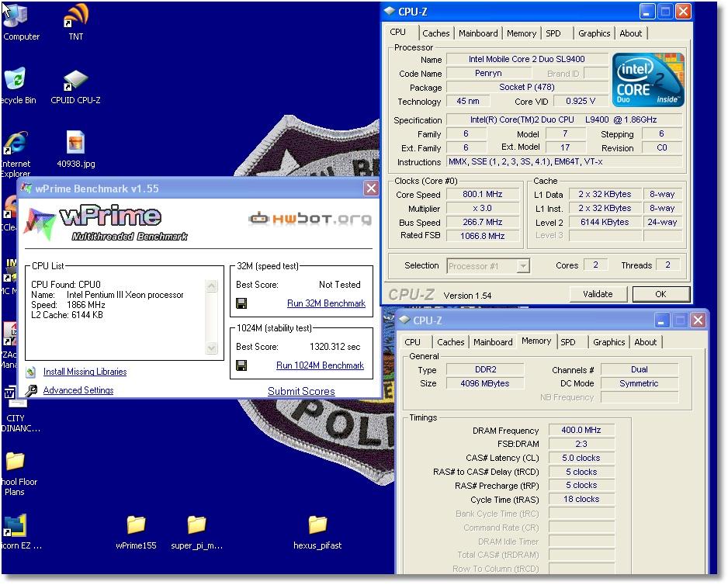Switch to About tab in upper CPU-Z
Screen dimensions: 728x585
click(630, 33)
